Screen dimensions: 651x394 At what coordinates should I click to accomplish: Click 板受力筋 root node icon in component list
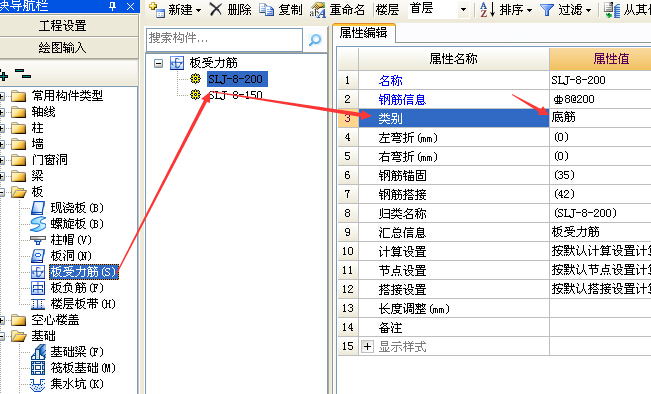coord(176,63)
